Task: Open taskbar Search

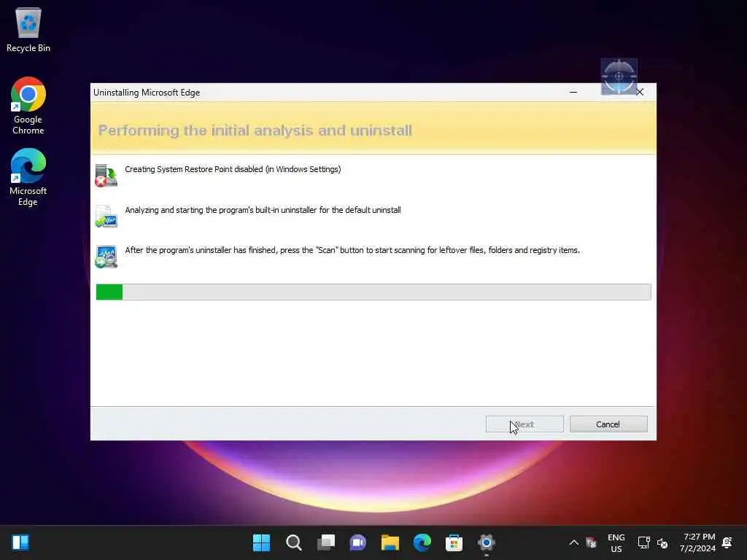Action: pyautogui.click(x=293, y=542)
